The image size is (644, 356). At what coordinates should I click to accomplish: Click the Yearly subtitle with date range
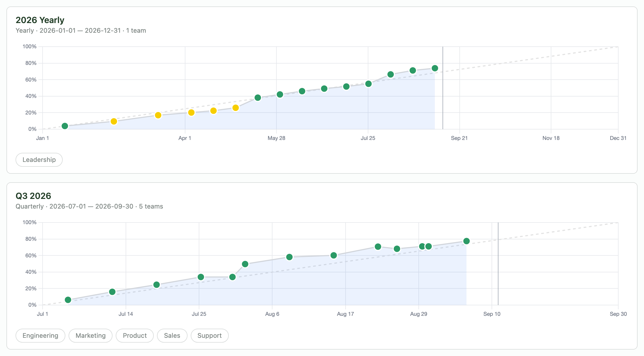[81, 31]
